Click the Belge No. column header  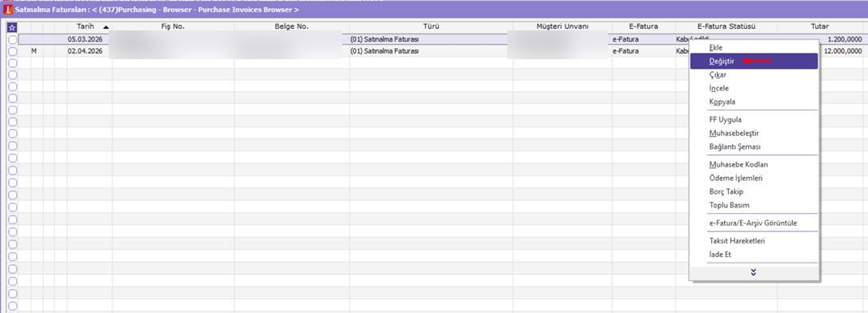click(292, 26)
